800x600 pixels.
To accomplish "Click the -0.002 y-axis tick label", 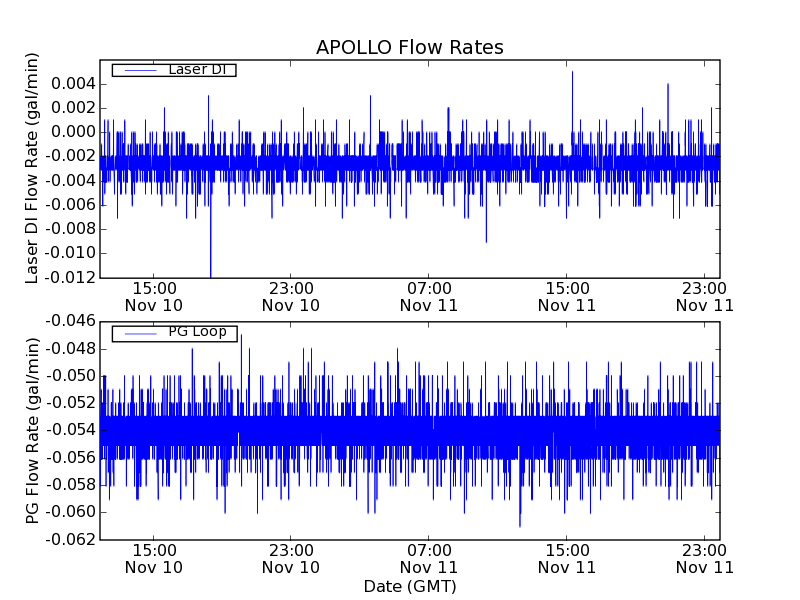I will [70, 156].
